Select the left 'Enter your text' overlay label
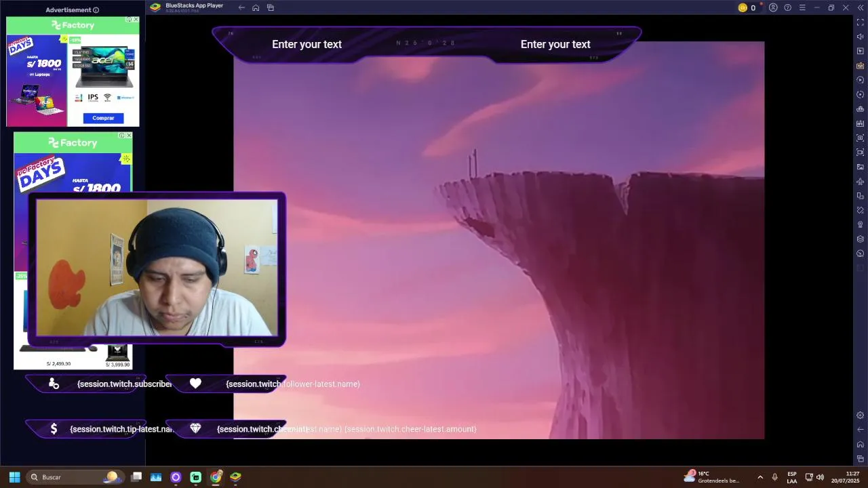The width and height of the screenshot is (868, 488). [307, 44]
